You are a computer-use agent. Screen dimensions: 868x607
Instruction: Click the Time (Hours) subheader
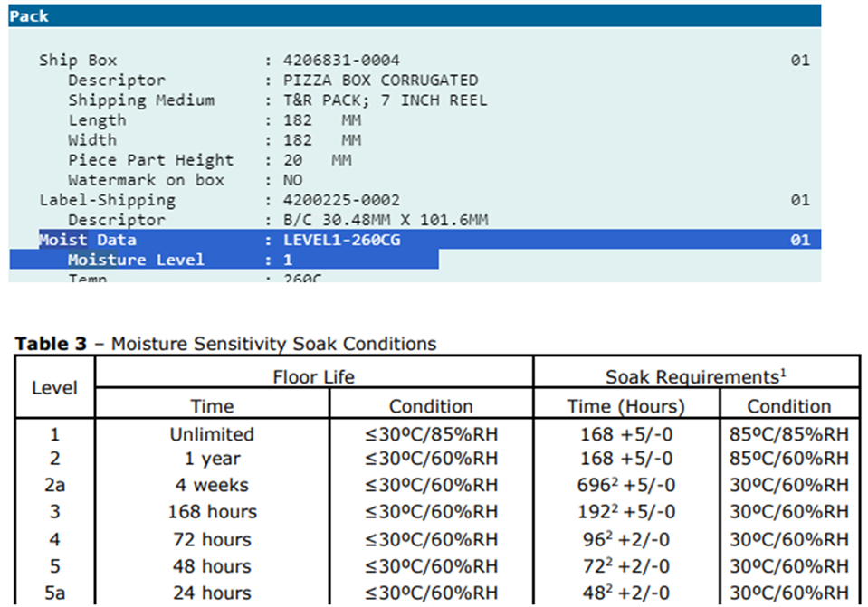tap(625, 406)
